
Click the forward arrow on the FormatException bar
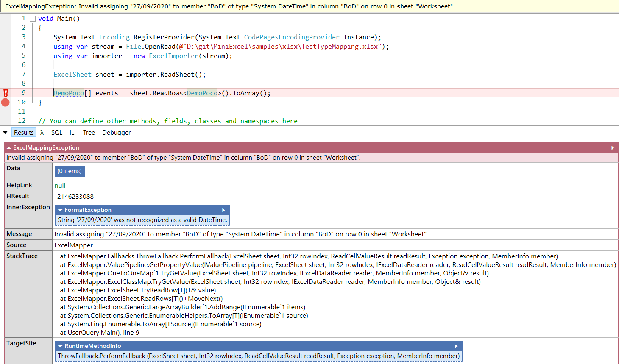223,210
